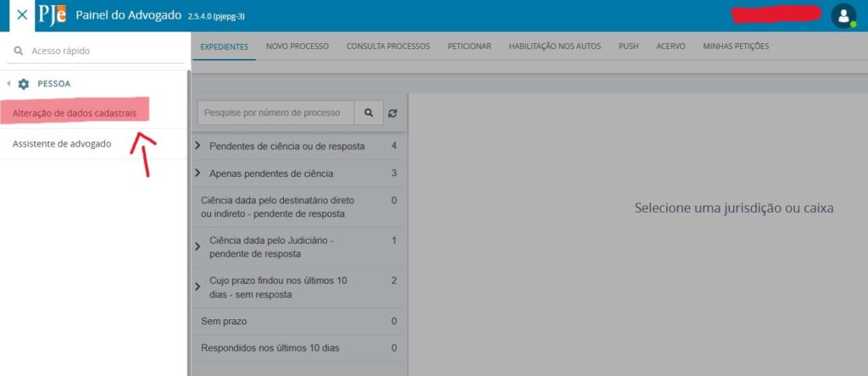868x376 pixels.
Task: Switch to the PUSH tab
Action: point(628,47)
